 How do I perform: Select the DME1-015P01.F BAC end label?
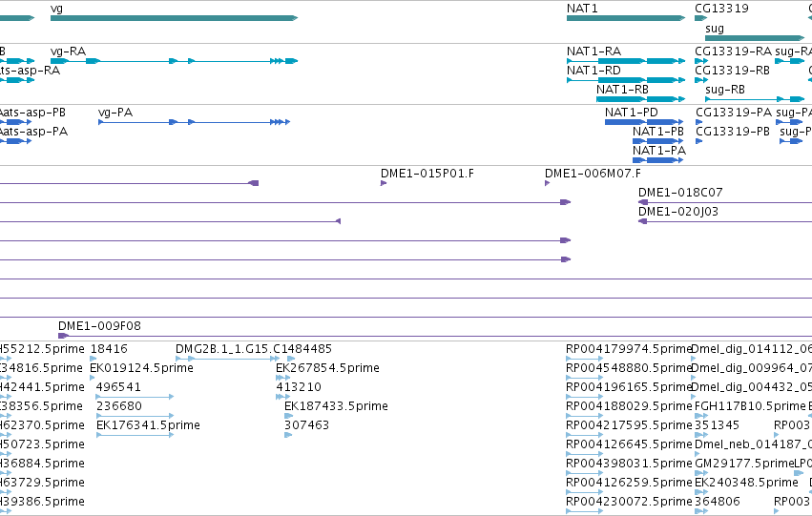click(x=427, y=174)
